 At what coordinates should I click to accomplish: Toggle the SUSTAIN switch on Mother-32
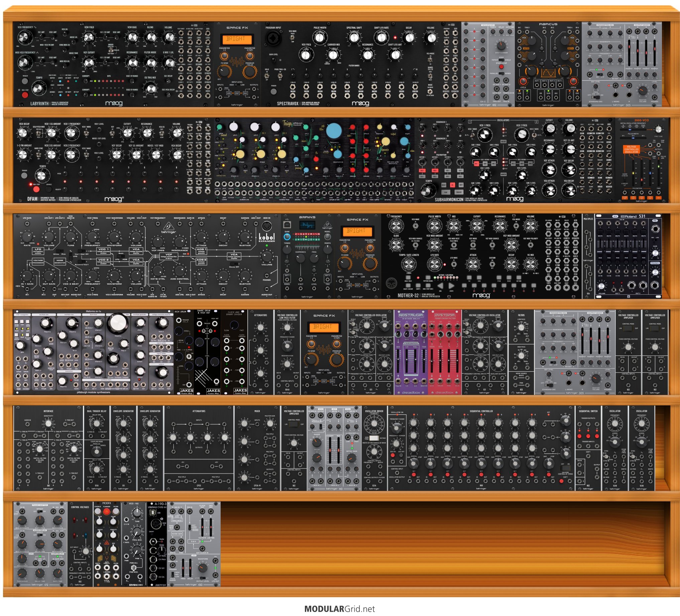[x=492, y=264]
